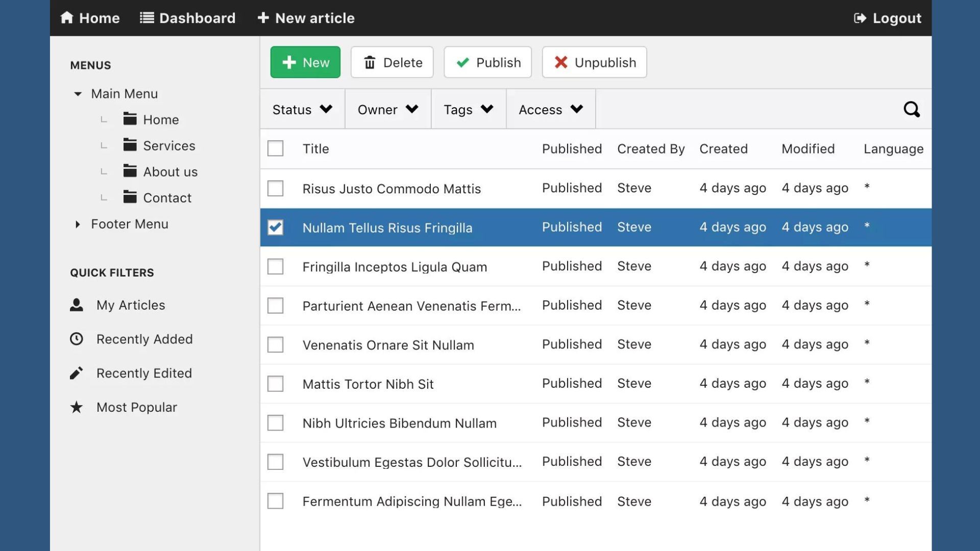The height and width of the screenshot is (551, 980).
Task: Click the Publish button
Action: 488,62
